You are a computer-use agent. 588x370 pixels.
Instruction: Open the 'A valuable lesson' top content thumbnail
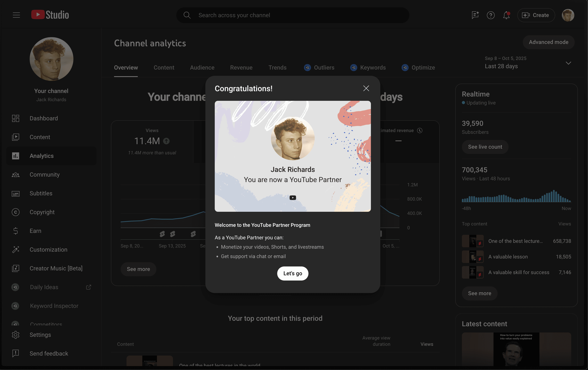point(472,257)
